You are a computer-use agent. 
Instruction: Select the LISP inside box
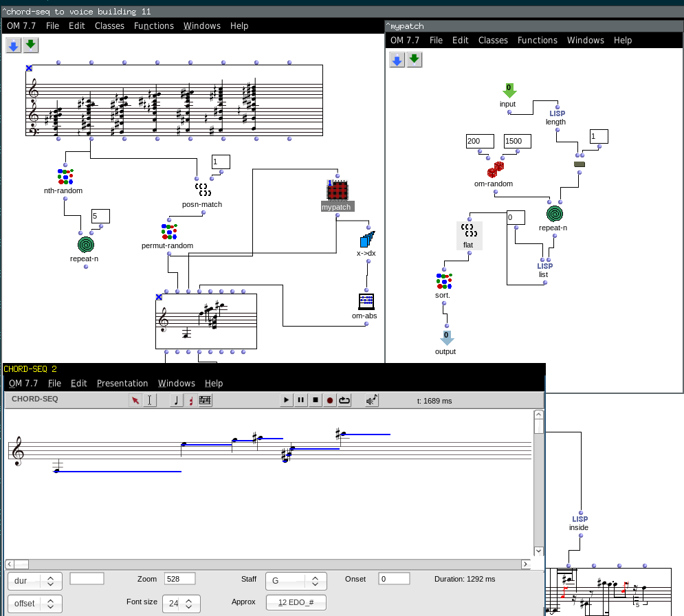coord(580,523)
